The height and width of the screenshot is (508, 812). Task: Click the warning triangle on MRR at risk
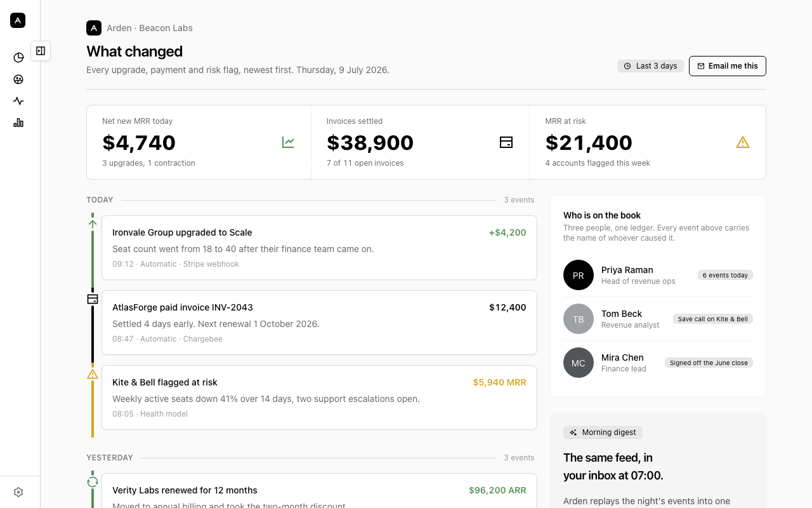743,142
